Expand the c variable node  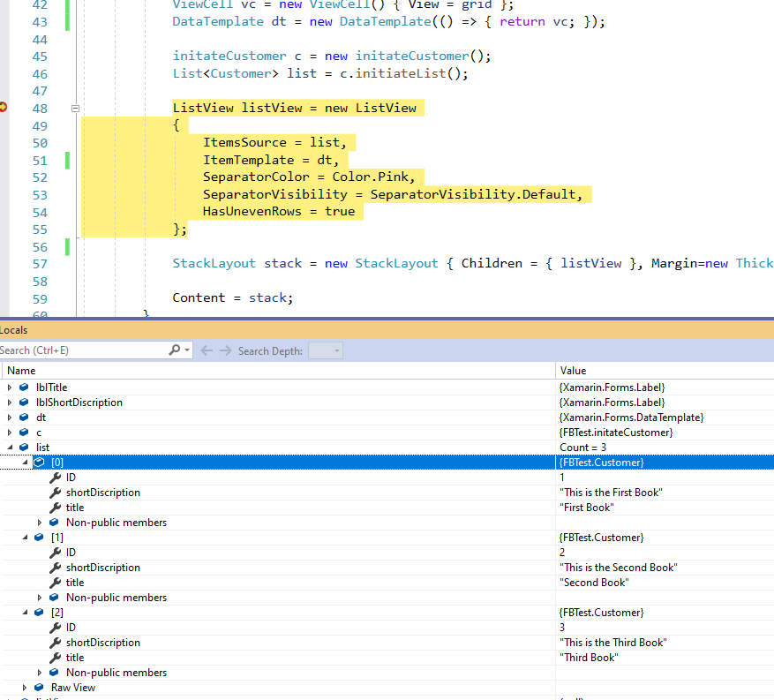(10, 433)
